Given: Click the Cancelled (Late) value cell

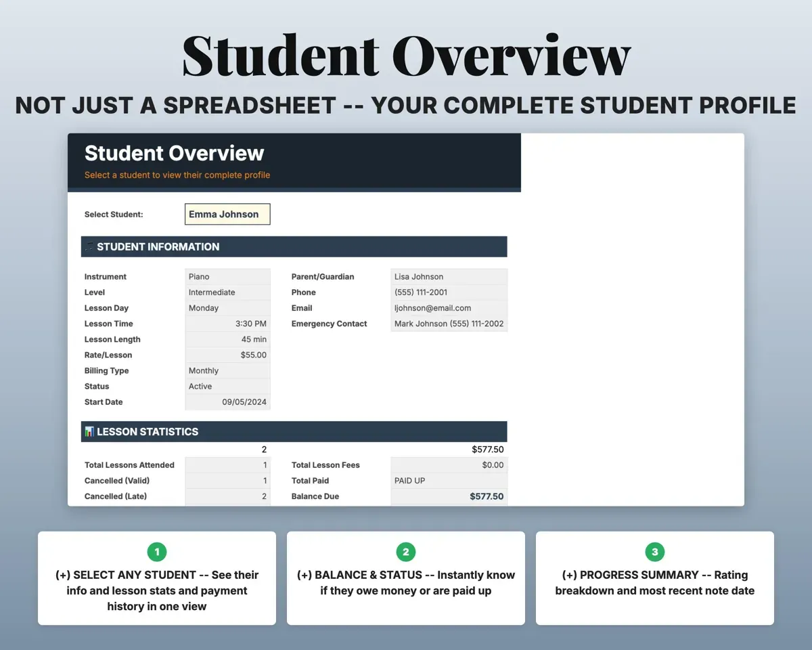Looking at the screenshot, I should tap(227, 496).
